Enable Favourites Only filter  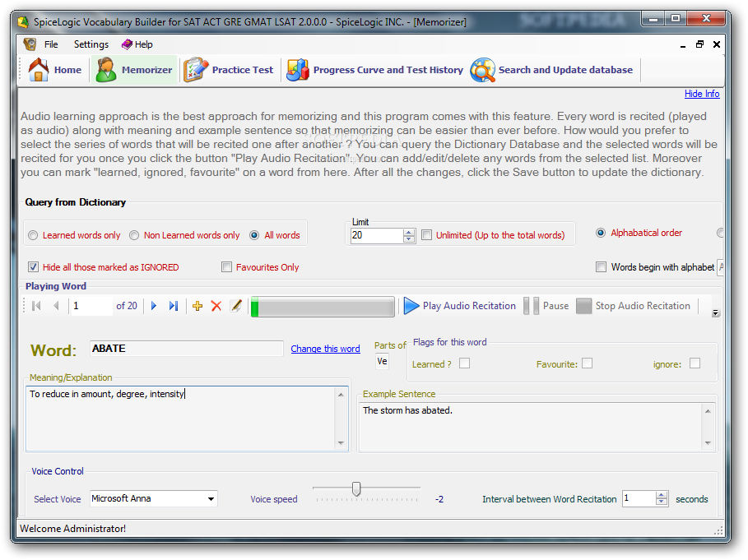click(226, 267)
